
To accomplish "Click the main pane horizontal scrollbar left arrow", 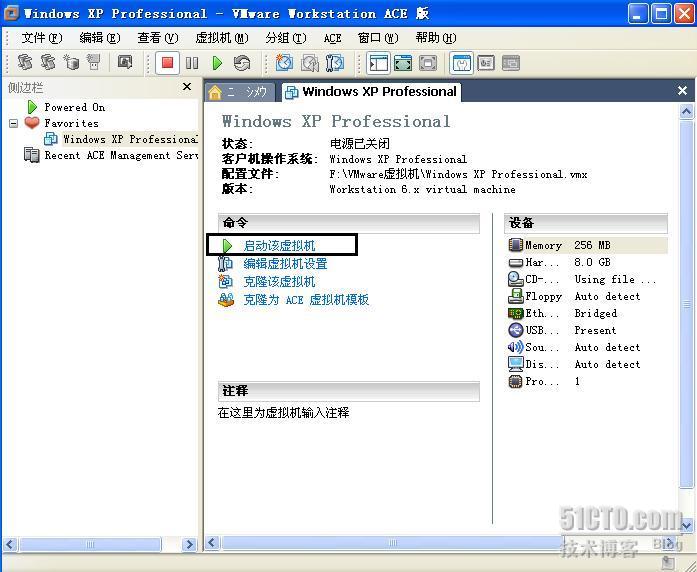I will pos(212,543).
